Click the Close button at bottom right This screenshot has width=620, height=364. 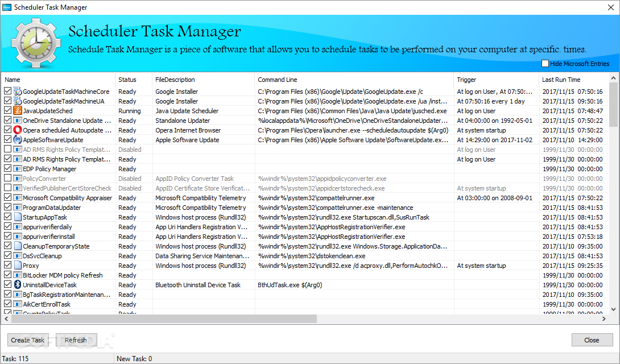pos(592,340)
